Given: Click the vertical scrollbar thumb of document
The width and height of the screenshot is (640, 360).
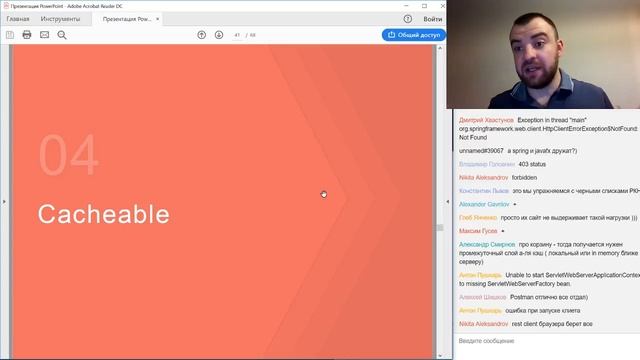Looking at the screenshot, I should click(440, 227).
